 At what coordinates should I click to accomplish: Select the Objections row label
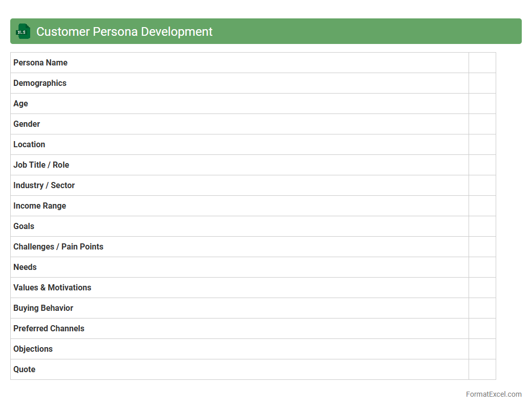[x=33, y=349]
